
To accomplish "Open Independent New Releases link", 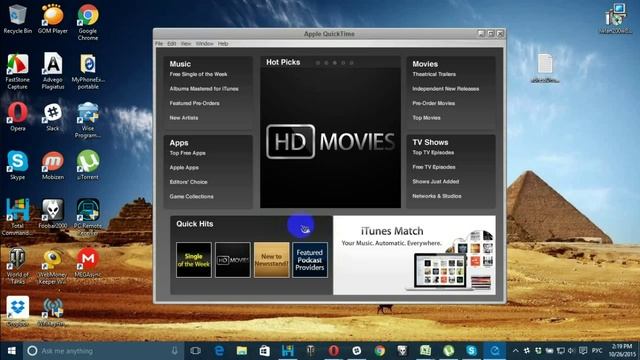I will click(x=445, y=89).
